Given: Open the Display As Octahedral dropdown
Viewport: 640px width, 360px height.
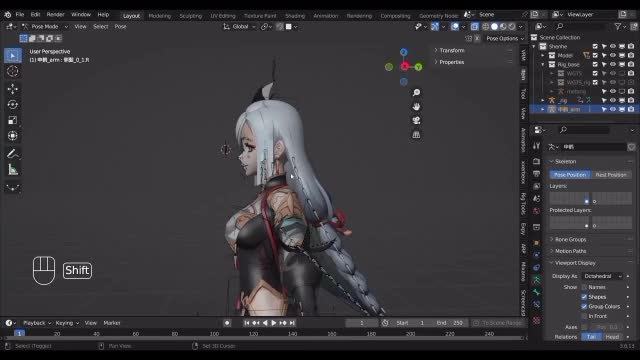Looking at the screenshot, I should pyautogui.click(x=602, y=276).
